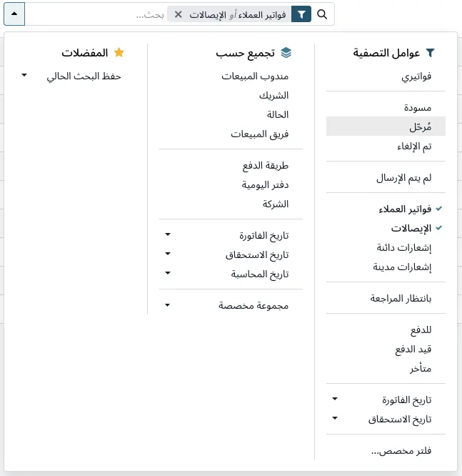Click the layers icon beside تجميع حسب
Screen dimensions: 462x476
[286, 53]
